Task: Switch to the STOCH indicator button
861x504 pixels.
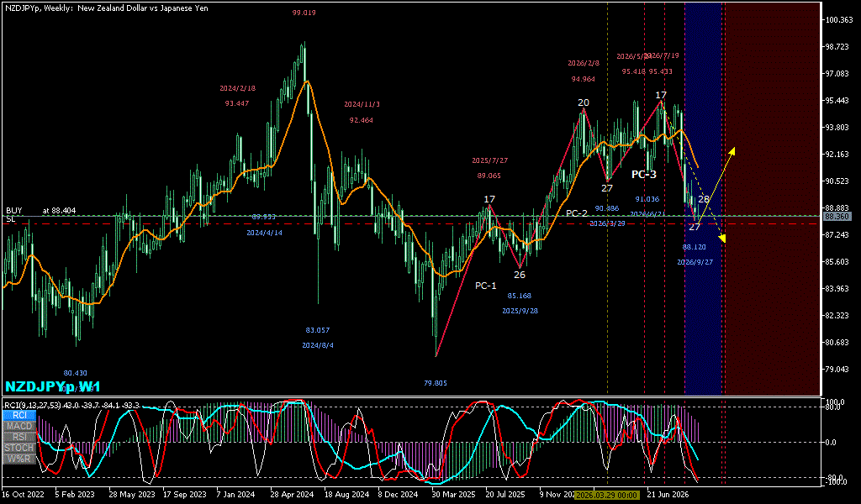Action: pos(20,448)
